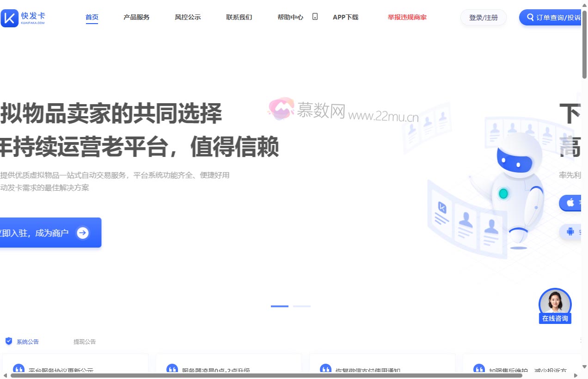Select the Android icon to download the app
Screen dimensions: 588x379
tap(570, 231)
